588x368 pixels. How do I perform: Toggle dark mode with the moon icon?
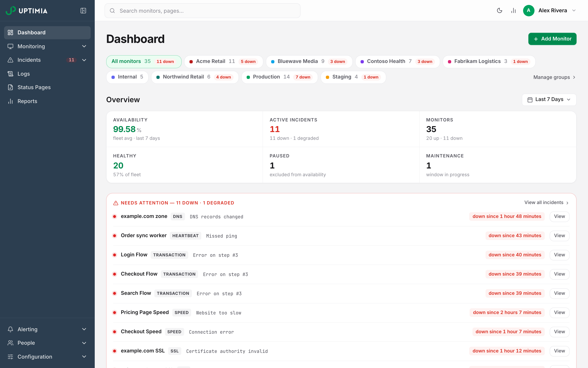[499, 10]
